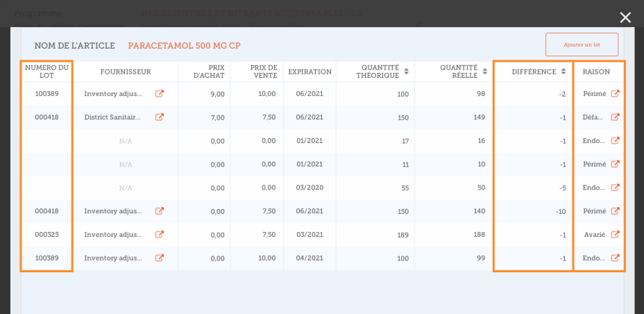The width and height of the screenshot is (644, 314).
Task: Sort table by Quantité Théorique arrows
Action: (x=406, y=72)
